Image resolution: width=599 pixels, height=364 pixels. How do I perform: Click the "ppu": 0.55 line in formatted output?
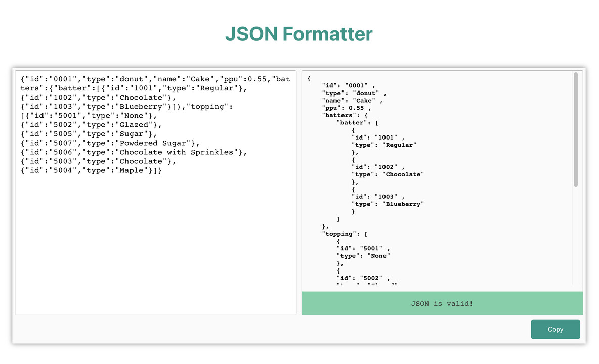click(x=347, y=108)
